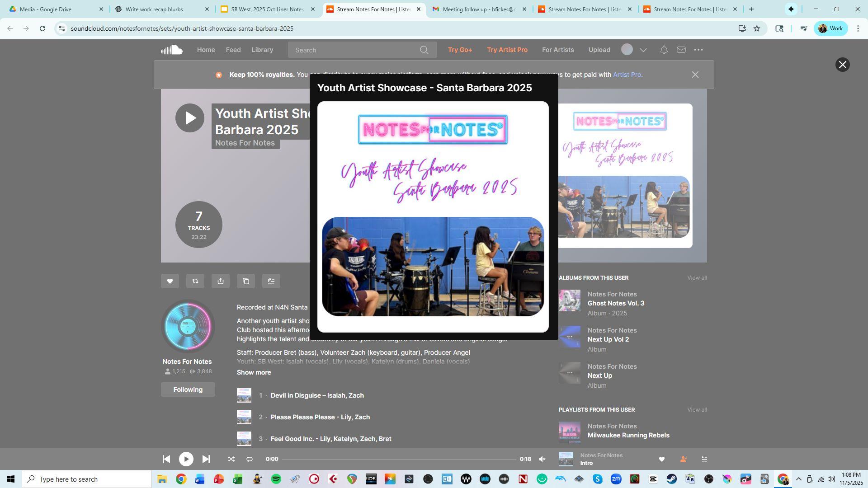The width and height of the screenshot is (868, 488).
Task: Close the artwork preview overlay
Action: coord(842,65)
